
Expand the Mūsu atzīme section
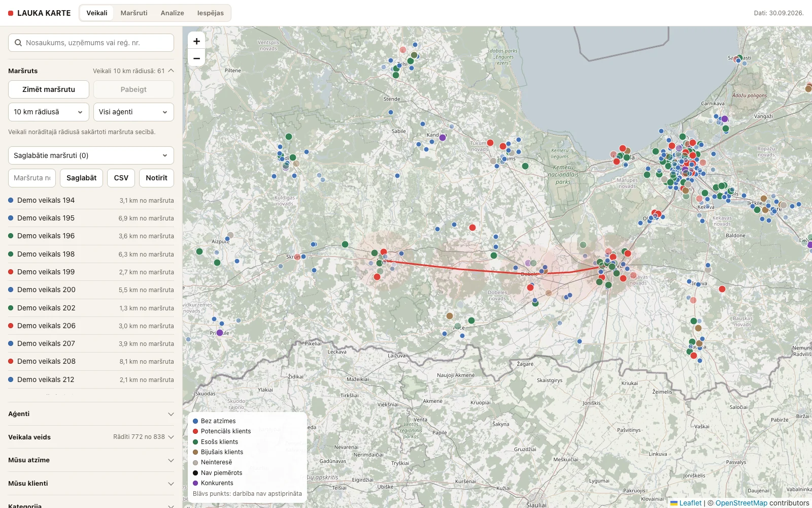click(x=91, y=460)
